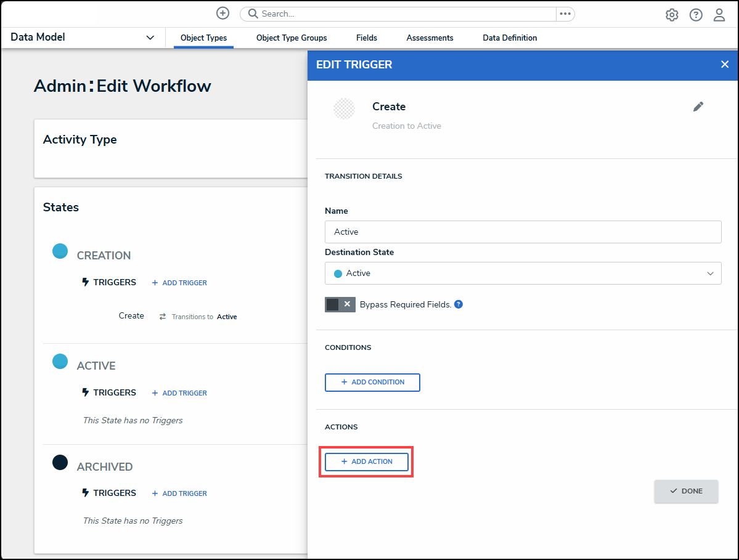This screenshot has height=560, width=739.
Task: Click the ARCHIVED state heading
Action: [105, 467]
